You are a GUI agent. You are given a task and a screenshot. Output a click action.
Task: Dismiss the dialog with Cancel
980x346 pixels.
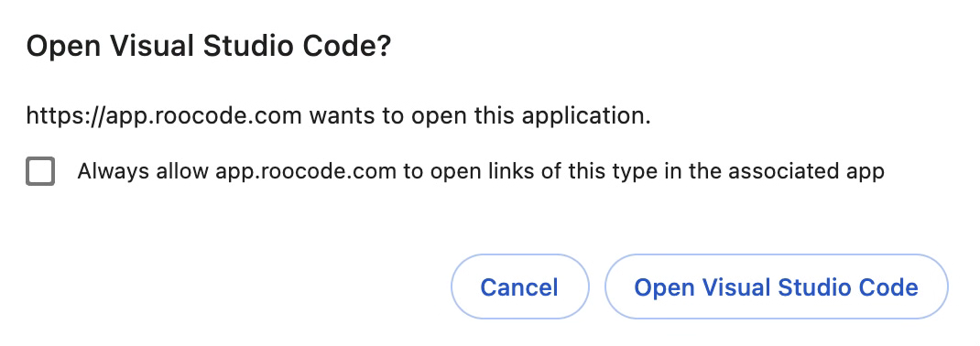pos(519,287)
